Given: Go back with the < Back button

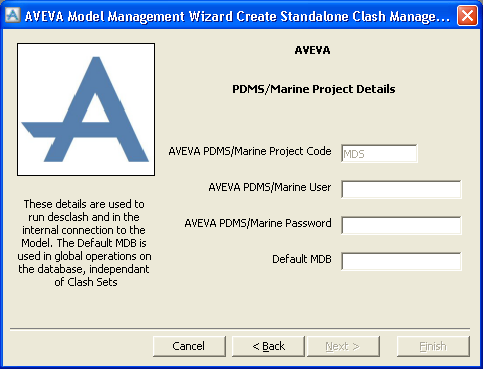Looking at the screenshot, I should click(268, 346).
